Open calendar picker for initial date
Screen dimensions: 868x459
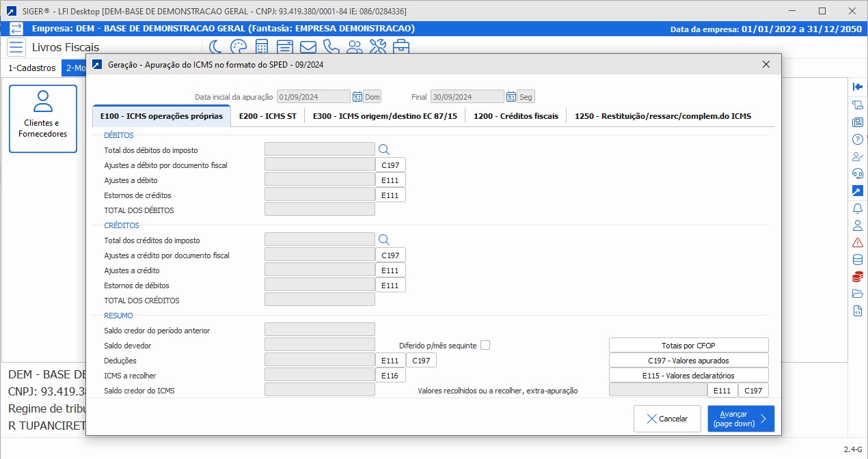tap(357, 97)
